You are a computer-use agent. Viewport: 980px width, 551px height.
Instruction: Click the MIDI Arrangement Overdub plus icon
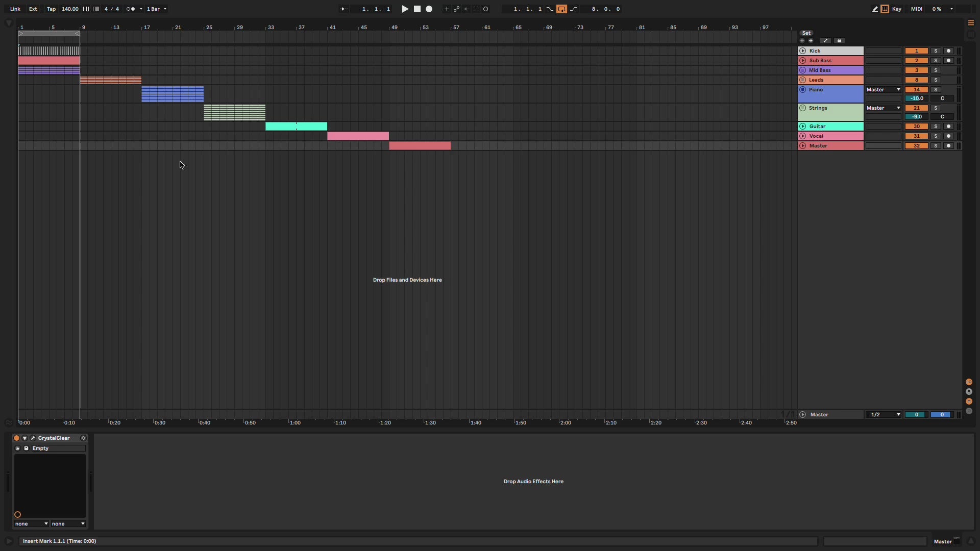447,9
